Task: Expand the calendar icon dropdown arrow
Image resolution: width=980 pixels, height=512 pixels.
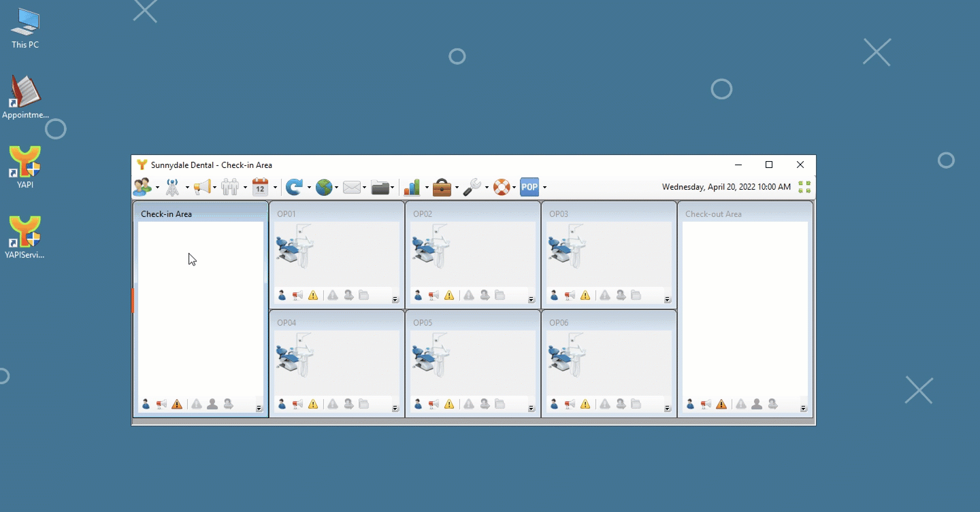Action: (x=275, y=188)
